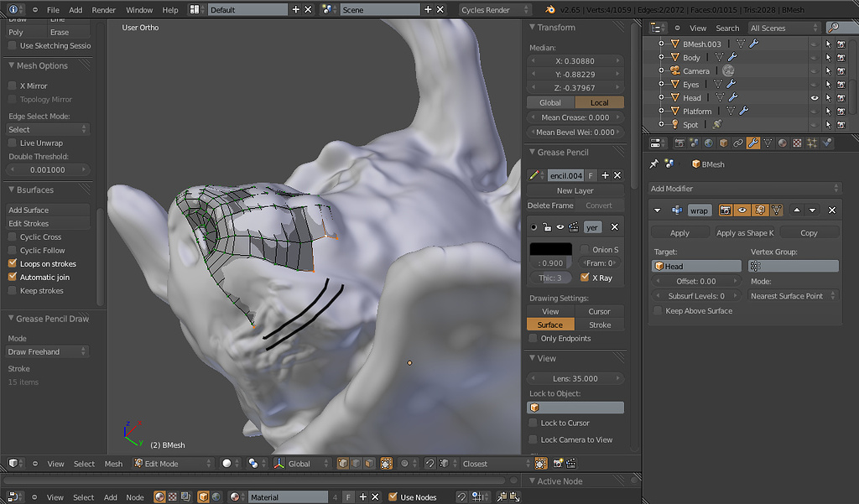Open the Nearest Surface Point mode dropdown
859x504 pixels.
click(793, 296)
